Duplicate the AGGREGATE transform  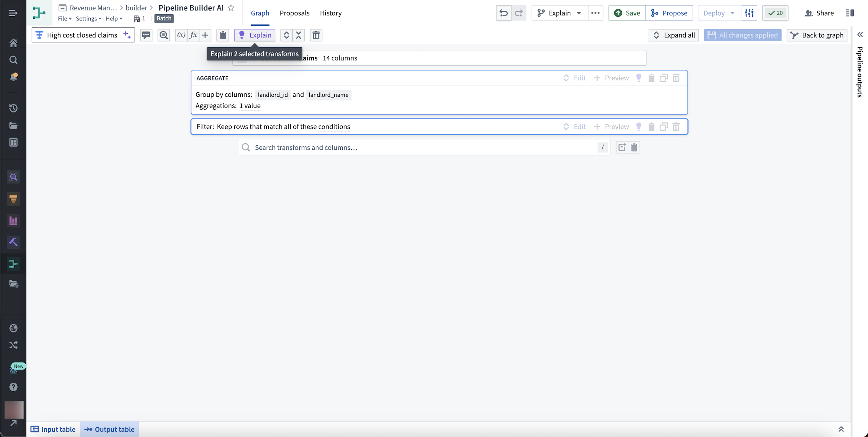(663, 78)
